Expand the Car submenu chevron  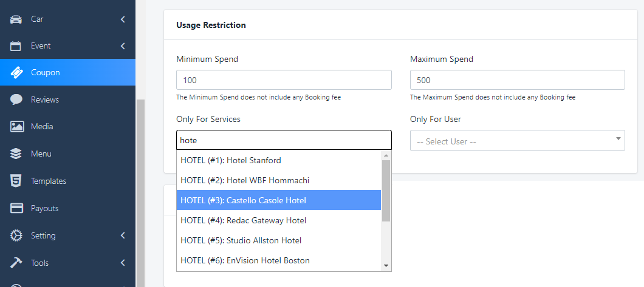123,19
